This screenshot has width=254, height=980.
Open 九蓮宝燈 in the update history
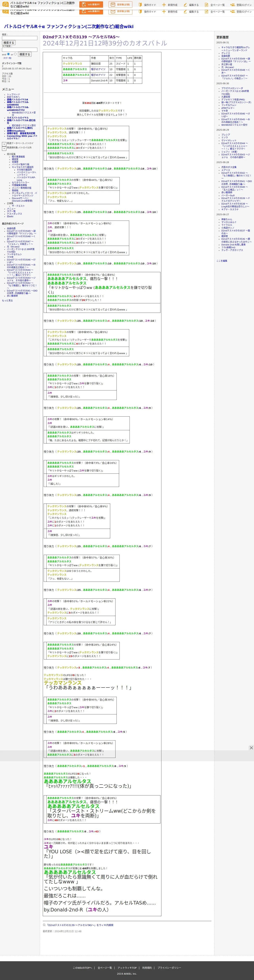226,97
